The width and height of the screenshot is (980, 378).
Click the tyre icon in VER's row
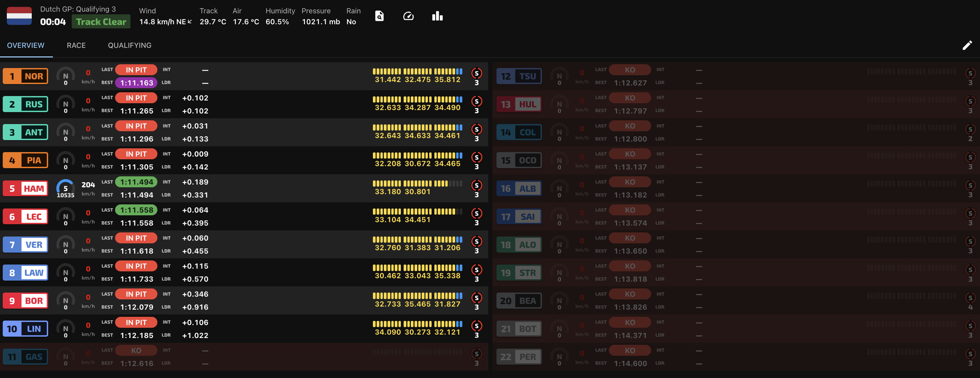(x=477, y=241)
